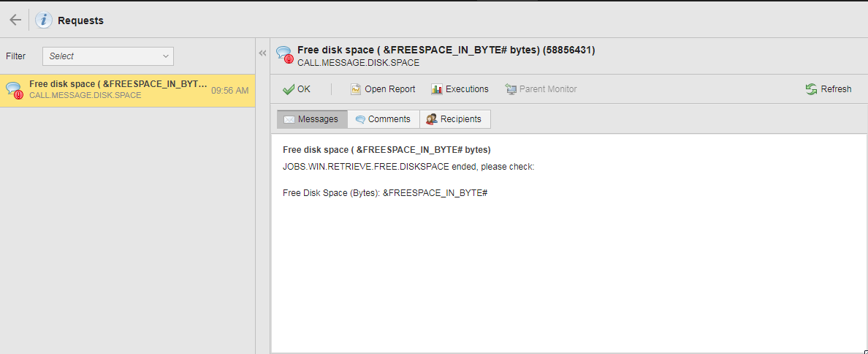Go back with the left arrow icon
This screenshot has height=354, width=868.
[x=15, y=20]
